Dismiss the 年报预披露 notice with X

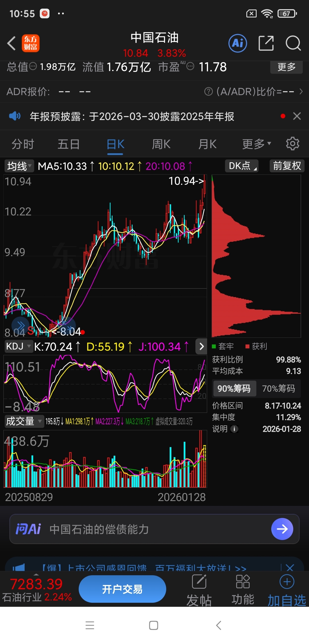point(297,116)
